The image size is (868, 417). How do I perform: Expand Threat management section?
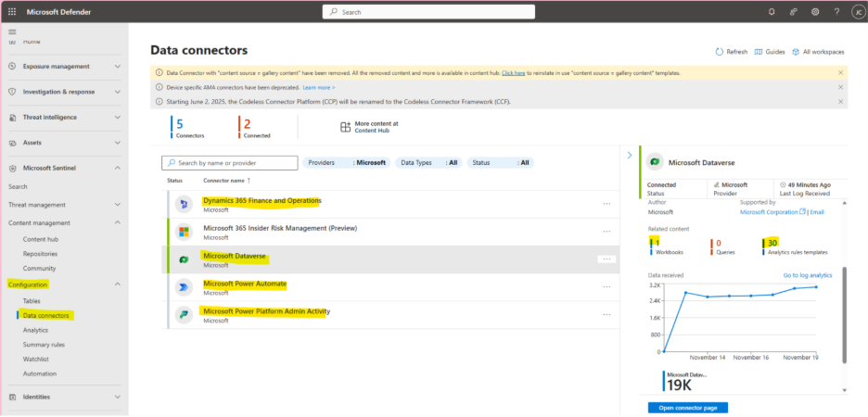(117, 205)
